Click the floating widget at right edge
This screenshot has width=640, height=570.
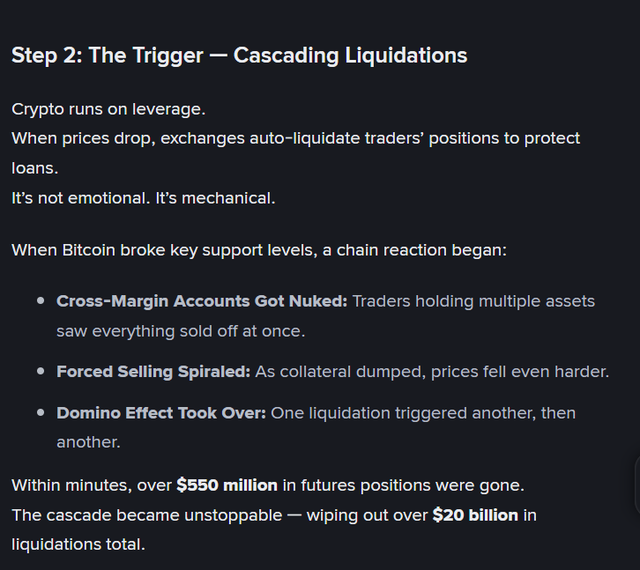pos(636,483)
